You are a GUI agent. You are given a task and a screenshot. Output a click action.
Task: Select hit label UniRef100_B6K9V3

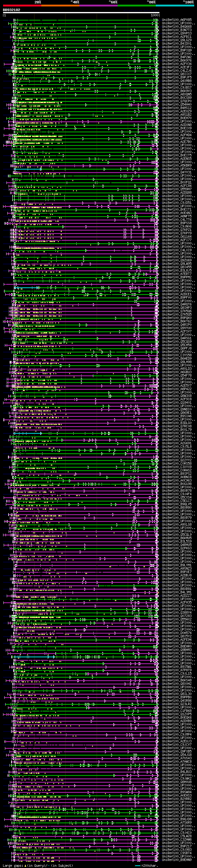click(177, 91)
